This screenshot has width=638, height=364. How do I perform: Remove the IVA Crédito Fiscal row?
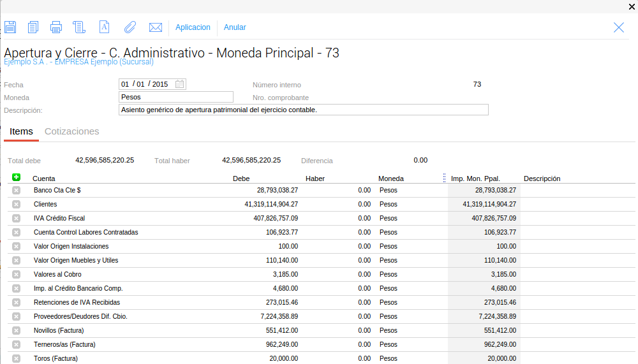(16, 218)
